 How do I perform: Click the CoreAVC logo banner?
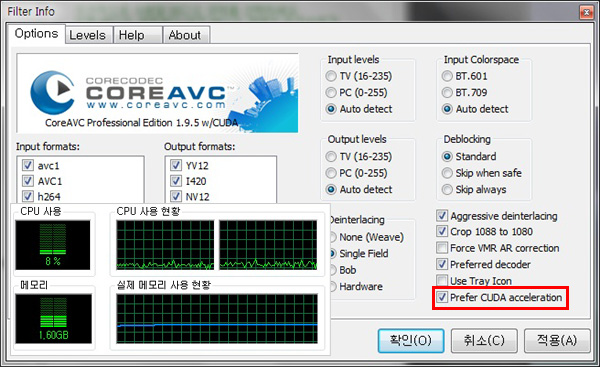pyautogui.click(x=157, y=93)
